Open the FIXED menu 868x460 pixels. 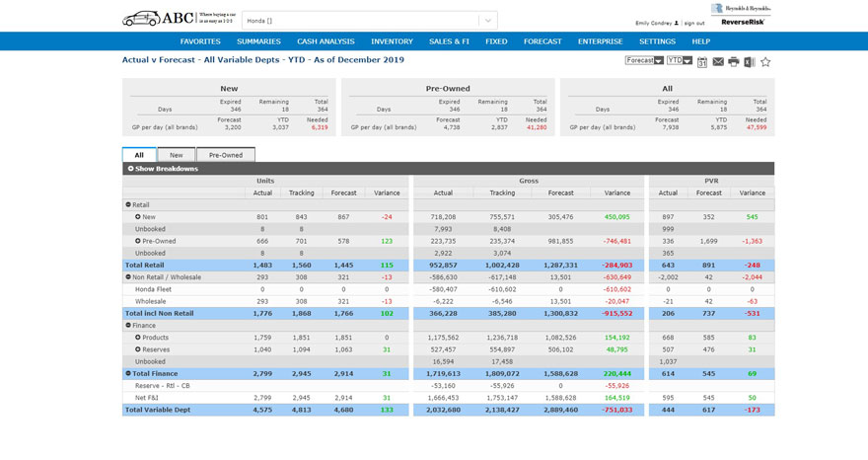496,41
